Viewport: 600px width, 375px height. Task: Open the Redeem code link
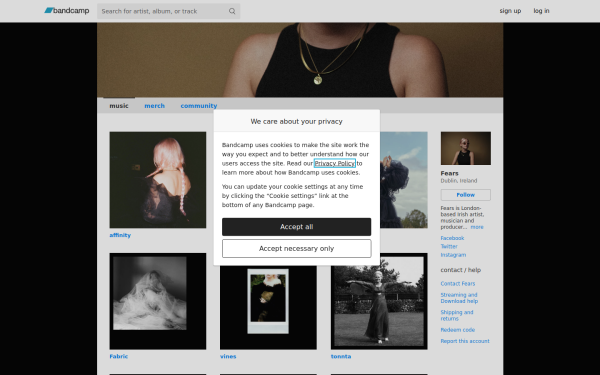point(458,330)
